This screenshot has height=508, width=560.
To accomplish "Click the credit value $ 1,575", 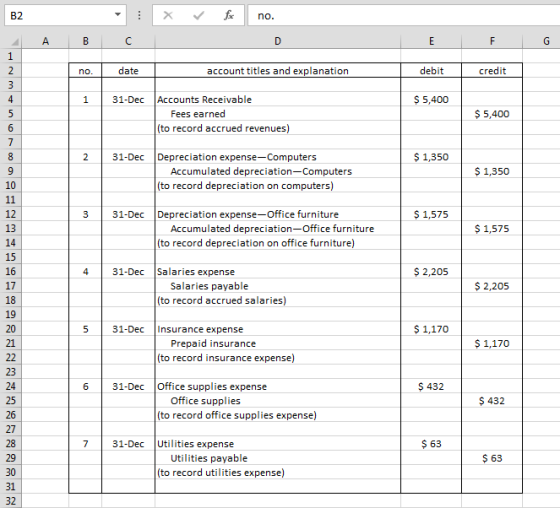I will point(492,229).
